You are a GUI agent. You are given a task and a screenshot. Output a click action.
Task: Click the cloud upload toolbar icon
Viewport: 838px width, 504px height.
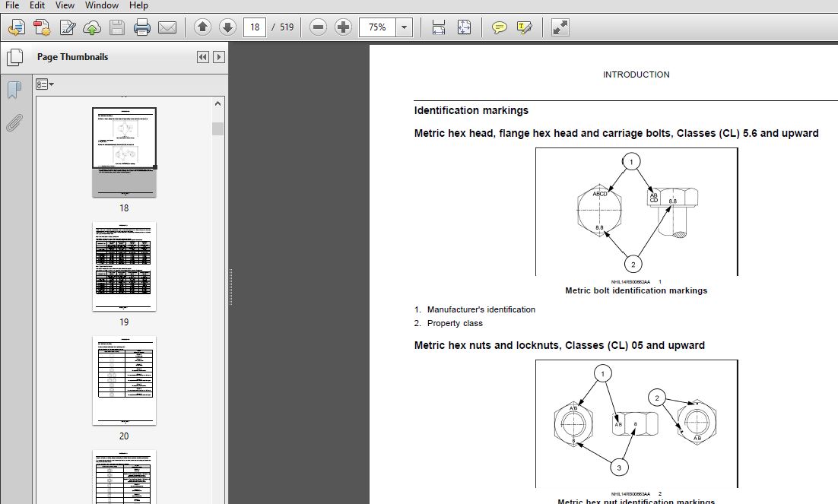coord(92,27)
